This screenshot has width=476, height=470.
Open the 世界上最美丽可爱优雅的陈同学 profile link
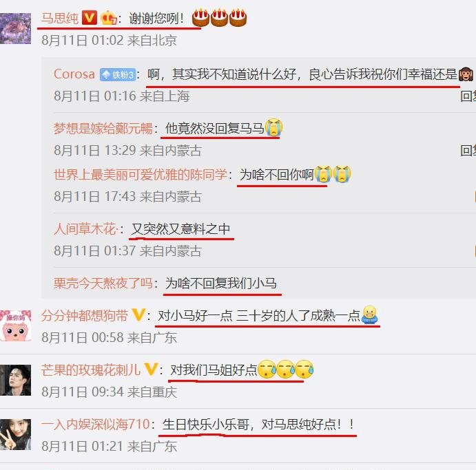coord(141,175)
